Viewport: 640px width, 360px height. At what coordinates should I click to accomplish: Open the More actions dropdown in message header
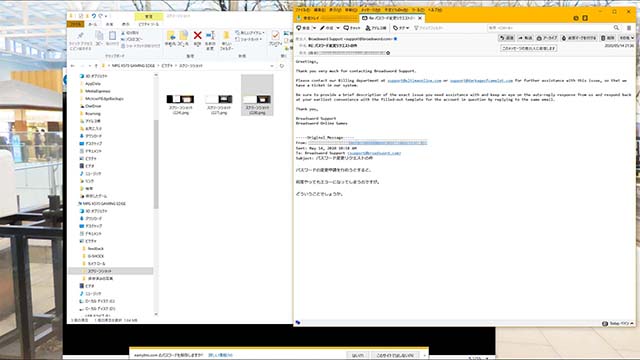tap(627, 38)
